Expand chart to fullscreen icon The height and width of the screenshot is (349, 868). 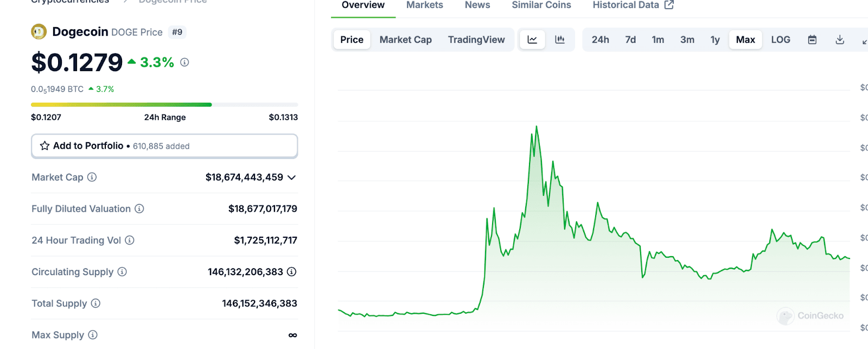865,41
